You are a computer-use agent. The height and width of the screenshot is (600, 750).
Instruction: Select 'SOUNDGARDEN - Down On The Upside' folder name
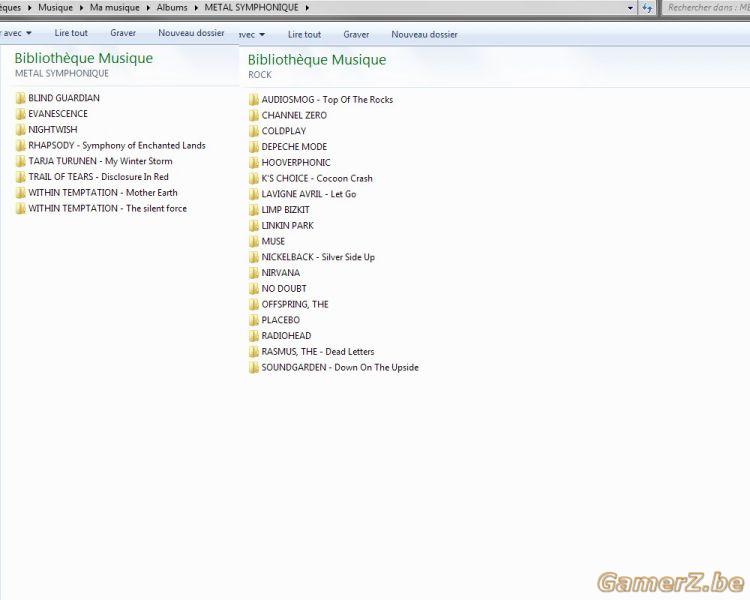pyautogui.click(x=340, y=367)
